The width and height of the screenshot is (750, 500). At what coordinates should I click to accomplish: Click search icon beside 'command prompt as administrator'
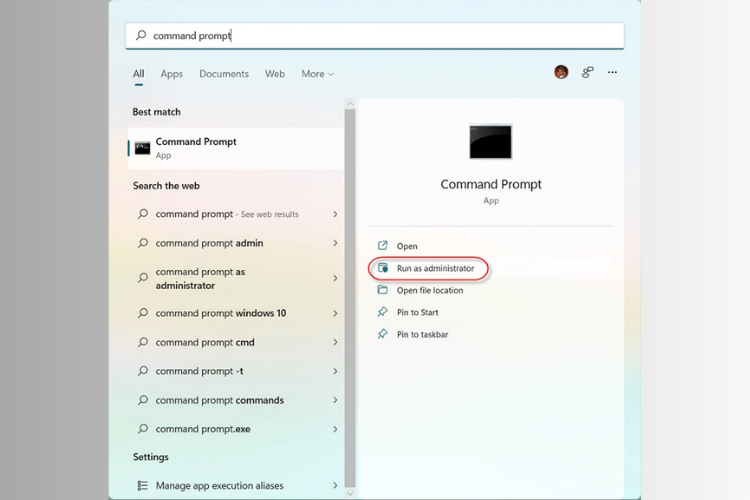click(x=143, y=278)
